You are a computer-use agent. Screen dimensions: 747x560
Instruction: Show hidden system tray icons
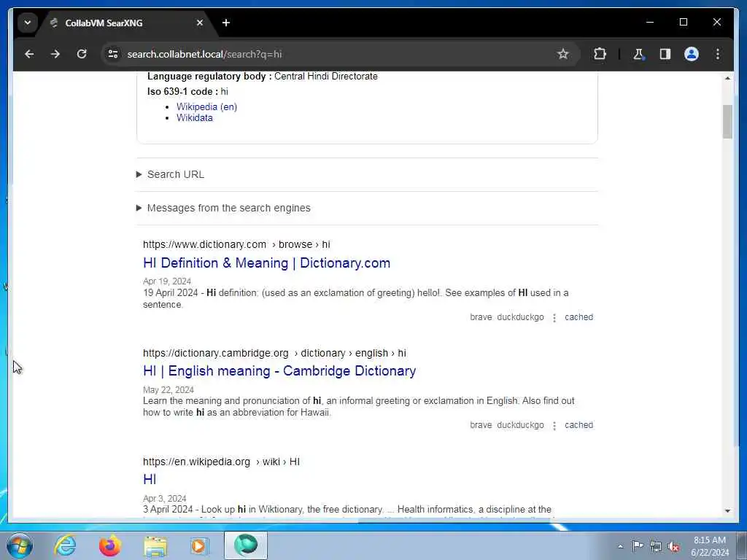[620, 546]
